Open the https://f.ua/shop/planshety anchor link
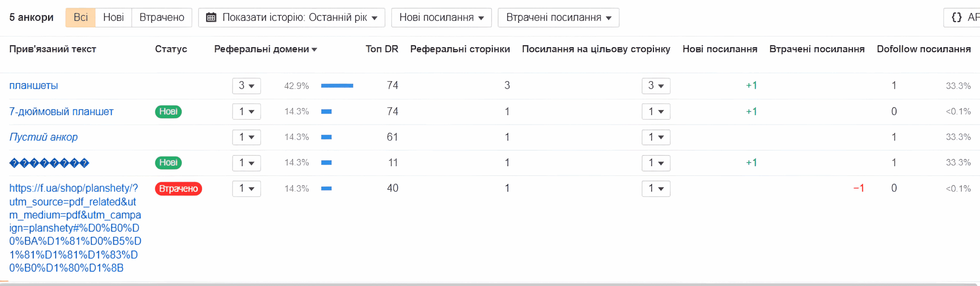The image size is (980, 286). coord(75,228)
